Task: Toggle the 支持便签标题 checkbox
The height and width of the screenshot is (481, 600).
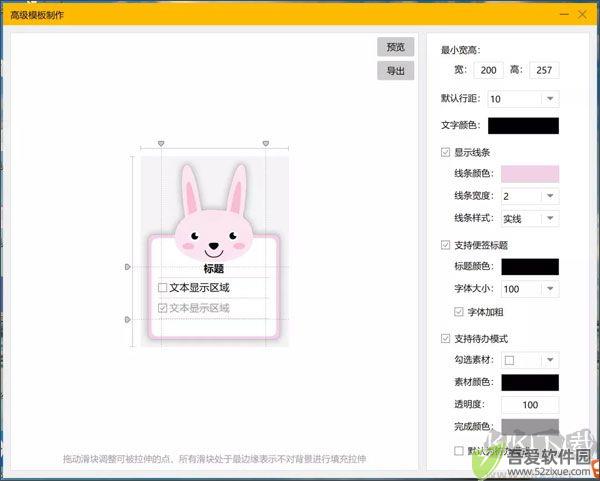Action: (x=445, y=245)
